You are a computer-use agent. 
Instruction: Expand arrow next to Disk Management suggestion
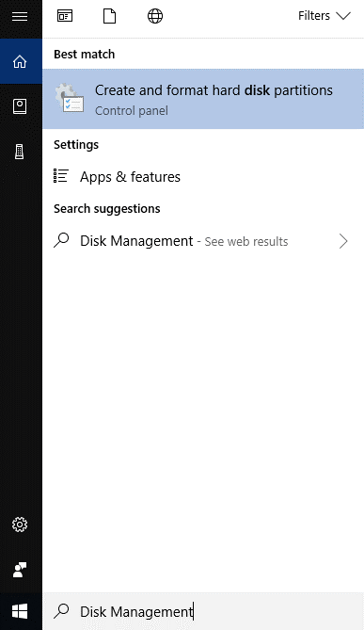343,241
